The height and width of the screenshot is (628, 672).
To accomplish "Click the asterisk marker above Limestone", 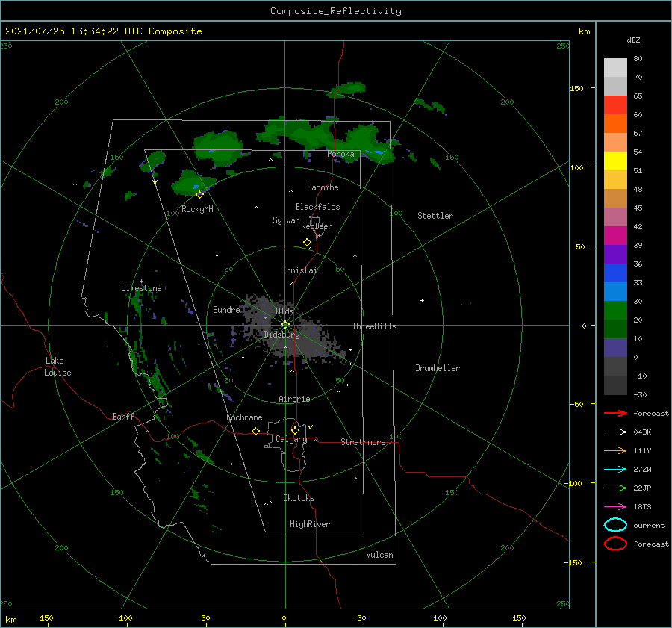I will 141,282.
